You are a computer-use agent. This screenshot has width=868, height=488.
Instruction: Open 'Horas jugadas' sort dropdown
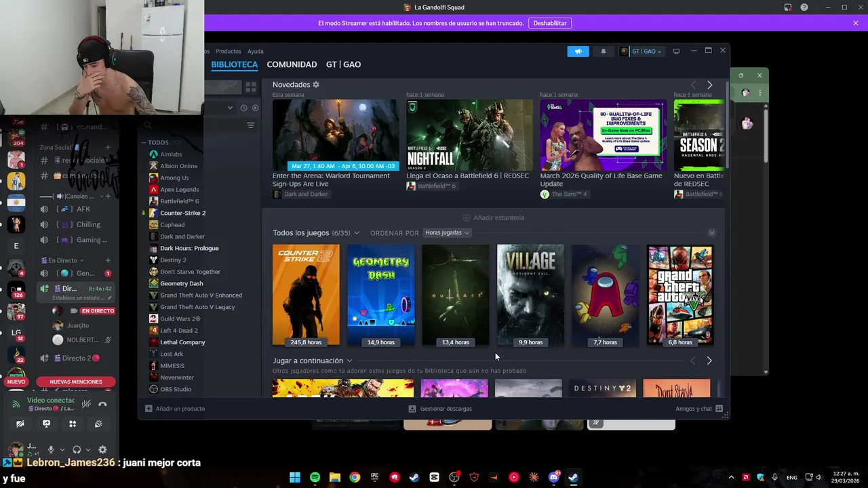pyautogui.click(x=447, y=232)
